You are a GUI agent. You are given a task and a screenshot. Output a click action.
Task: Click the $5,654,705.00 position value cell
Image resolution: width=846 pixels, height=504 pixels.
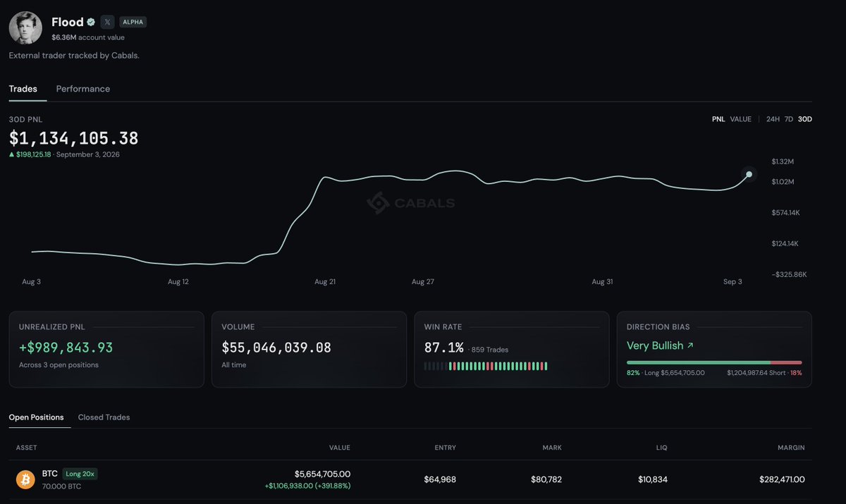[322, 474]
